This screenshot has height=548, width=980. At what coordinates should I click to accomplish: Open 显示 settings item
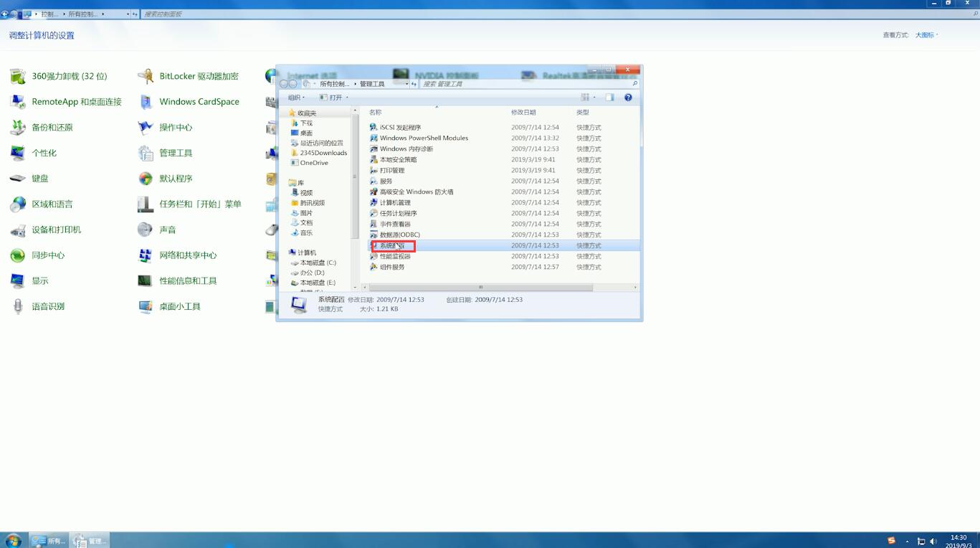(29, 281)
